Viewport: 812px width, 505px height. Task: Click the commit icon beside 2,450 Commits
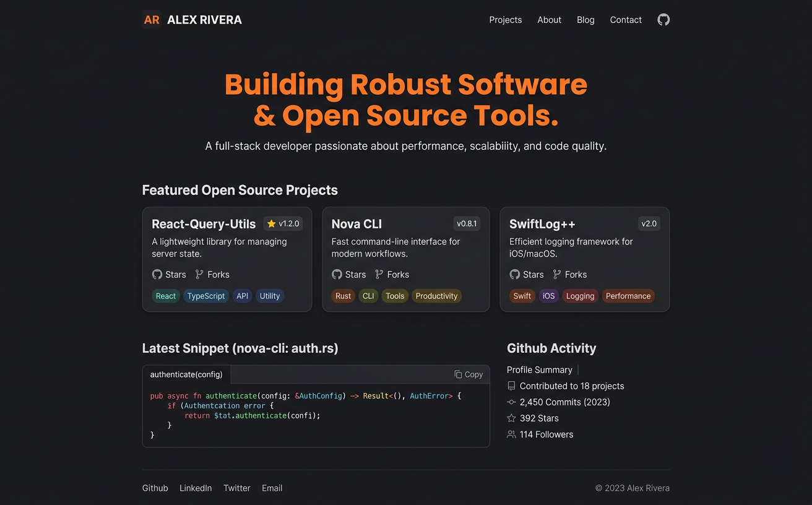click(511, 402)
